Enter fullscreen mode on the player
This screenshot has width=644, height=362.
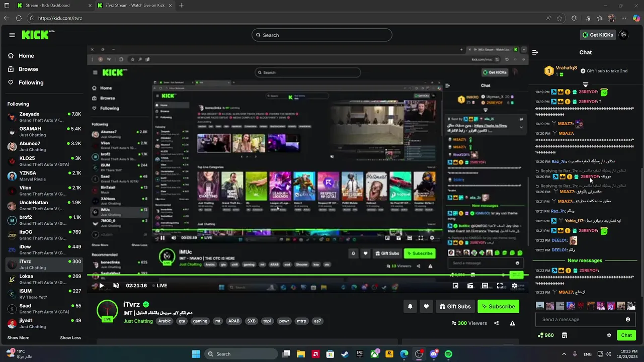click(x=500, y=286)
